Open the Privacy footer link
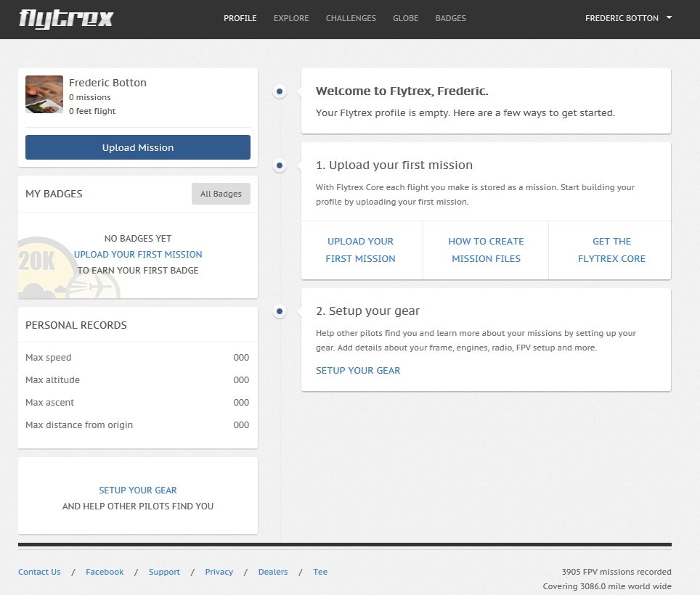Screen dimensions: 700x595 click(x=219, y=572)
